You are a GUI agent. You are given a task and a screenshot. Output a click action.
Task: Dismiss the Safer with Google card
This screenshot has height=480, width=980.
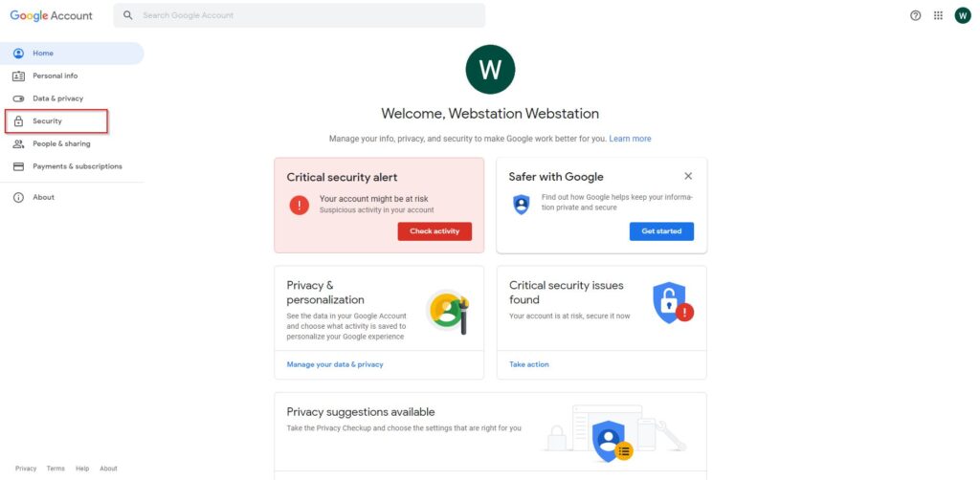(x=688, y=176)
